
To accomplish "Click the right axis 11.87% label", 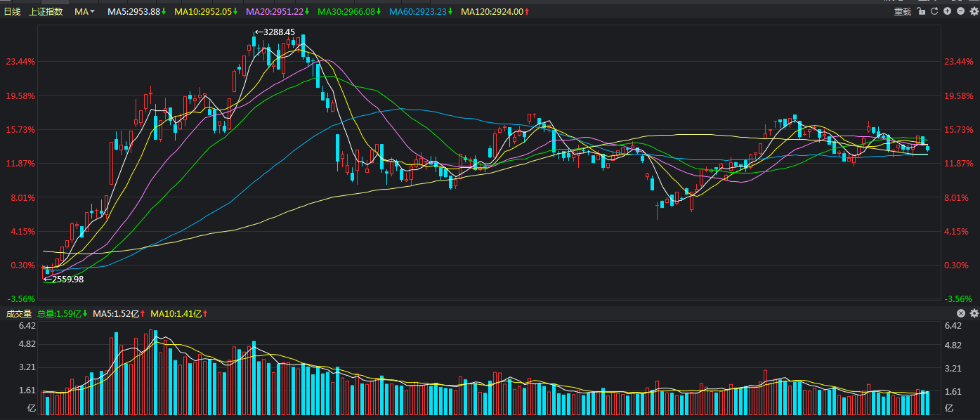I will point(959,164).
